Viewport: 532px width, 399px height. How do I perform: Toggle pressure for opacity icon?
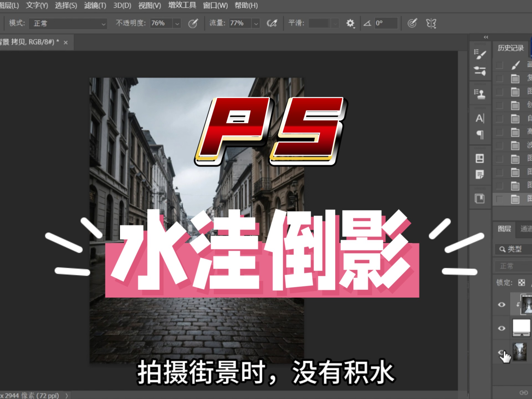coord(193,23)
